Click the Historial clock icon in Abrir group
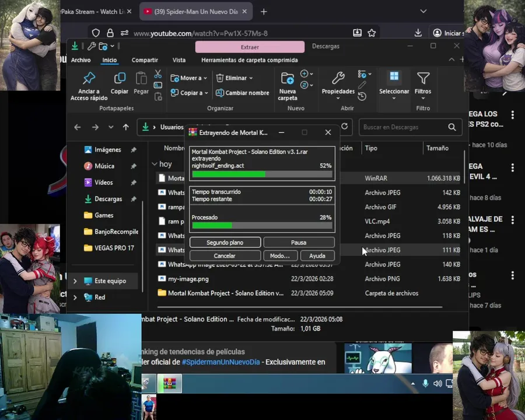This screenshot has height=420, width=525. [362, 96]
